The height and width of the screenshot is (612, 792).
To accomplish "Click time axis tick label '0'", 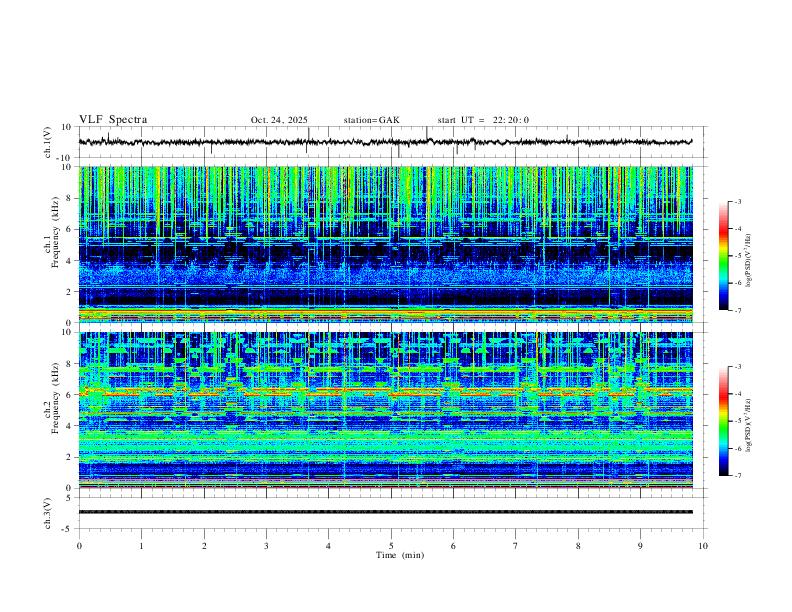I will (x=79, y=546).
